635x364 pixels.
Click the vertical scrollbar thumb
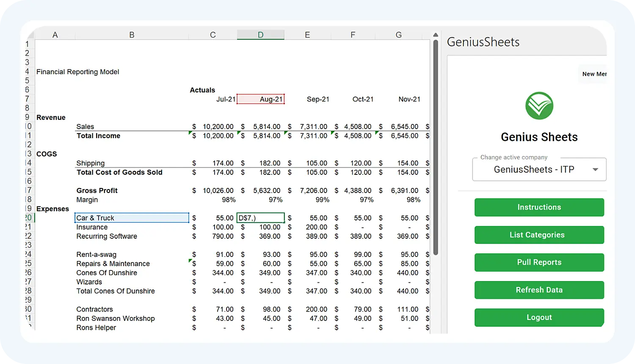436,147
